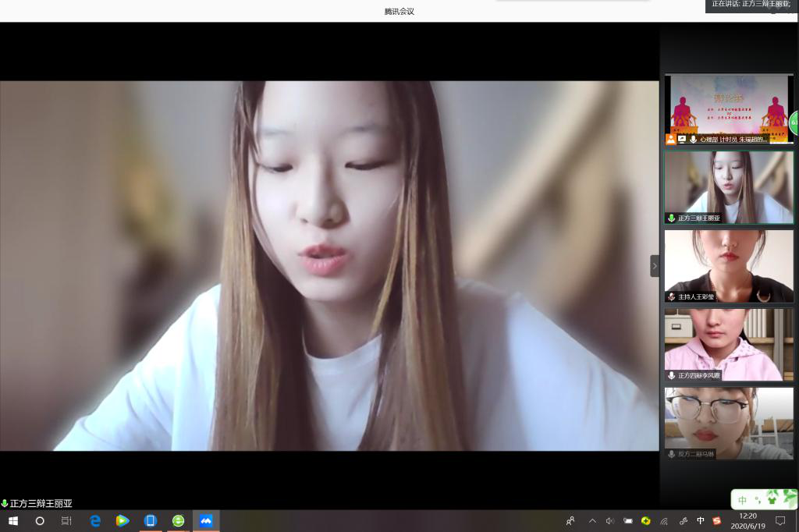Open the Windows Start menu
Viewport: 799px width, 532px height.
point(13,520)
